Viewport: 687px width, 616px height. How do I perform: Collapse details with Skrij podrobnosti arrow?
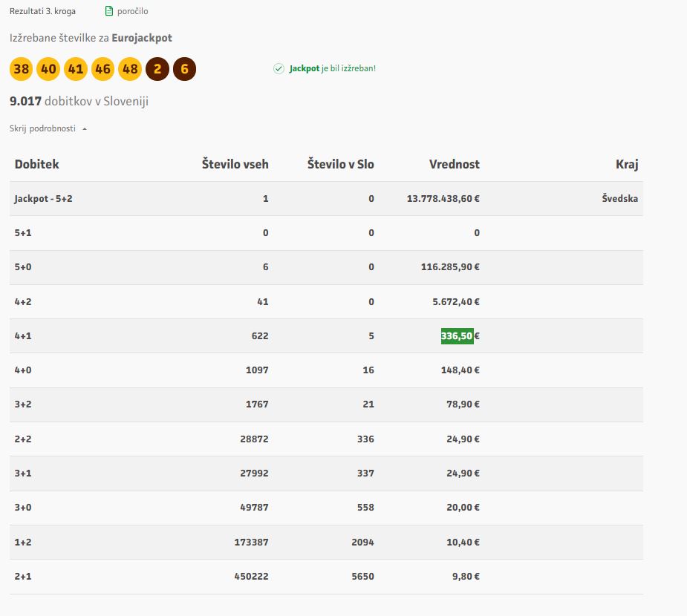pyautogui.click(x=85, y=128)
